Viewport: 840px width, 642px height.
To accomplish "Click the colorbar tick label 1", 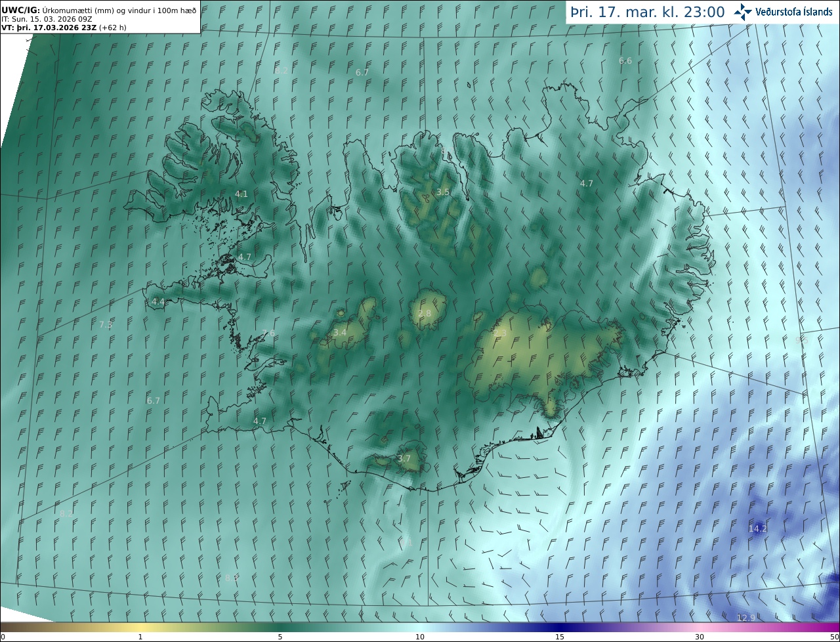I will point(140,637).
